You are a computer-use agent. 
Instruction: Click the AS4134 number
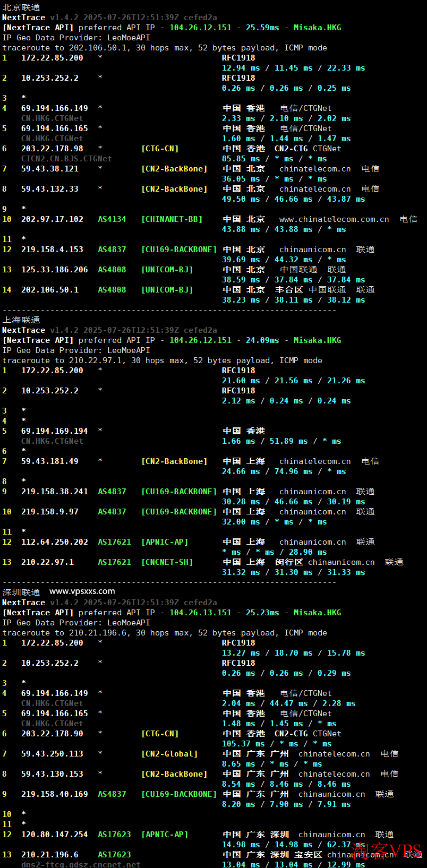pos(112,219)
